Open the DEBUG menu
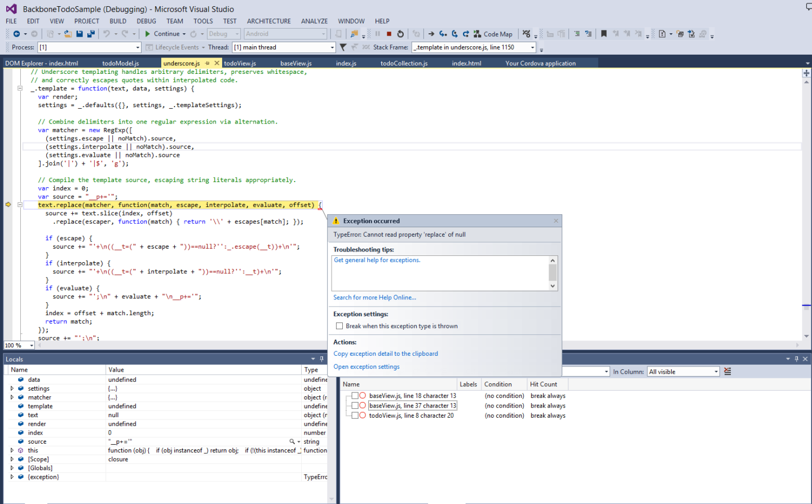The width and height of the screenshot is (812, 504). click(x=146, y=21)
